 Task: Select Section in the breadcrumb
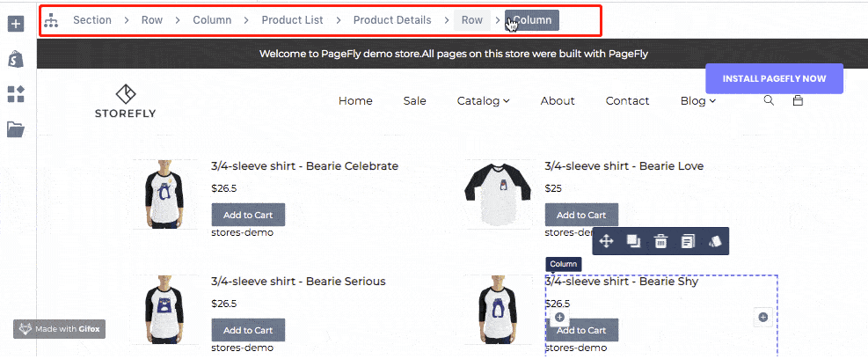click(92, 20)
